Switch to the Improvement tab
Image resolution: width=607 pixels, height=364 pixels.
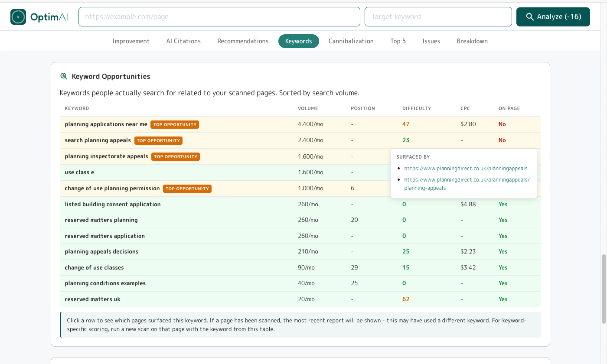coord(131,41)
